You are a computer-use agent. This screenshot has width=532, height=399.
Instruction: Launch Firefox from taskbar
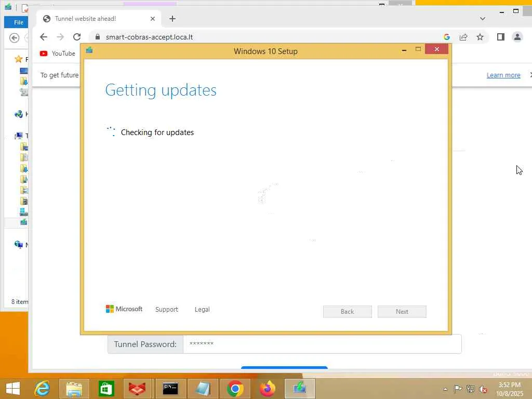click(x=268, y=389)
